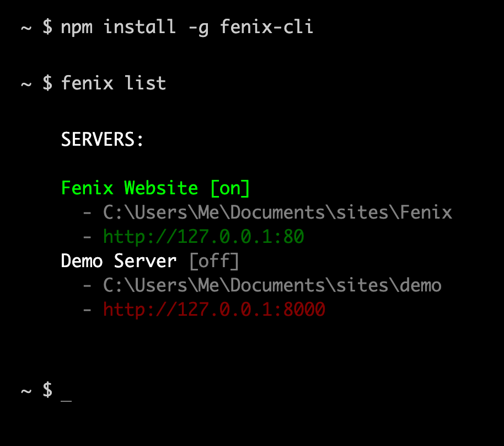Click the fenix-cli package name
504x446 pixels.
266,26
